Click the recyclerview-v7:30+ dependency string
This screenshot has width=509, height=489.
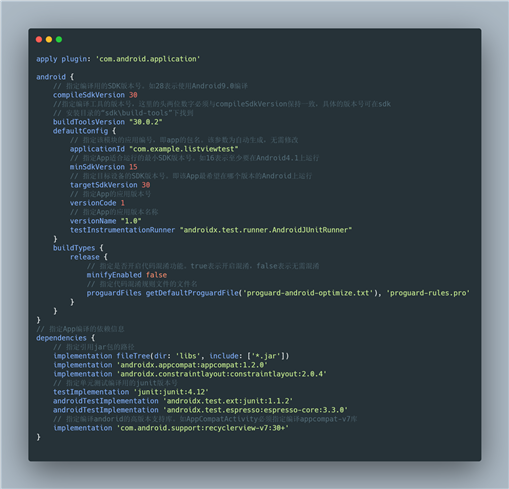[203, 428]
